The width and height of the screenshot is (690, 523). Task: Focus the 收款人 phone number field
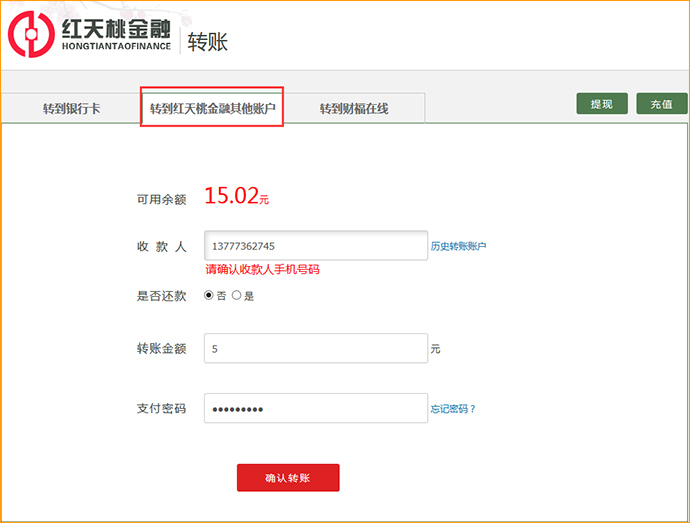coord(316,246)
